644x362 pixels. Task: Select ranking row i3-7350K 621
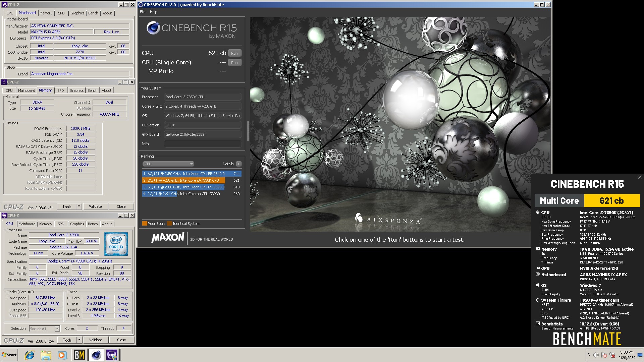point(192,180)
